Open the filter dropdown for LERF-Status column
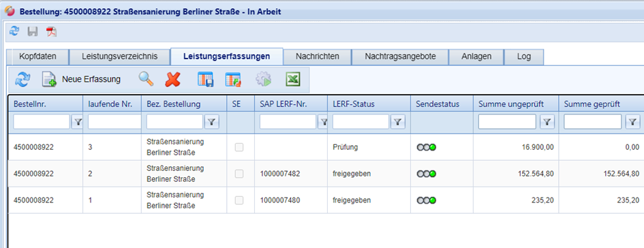 tap(397, 121)
